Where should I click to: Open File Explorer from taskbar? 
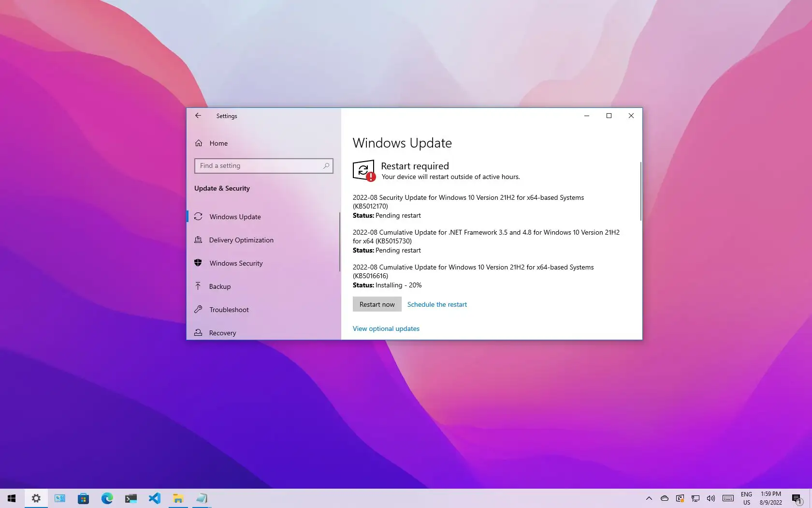[x=178, y=498]
